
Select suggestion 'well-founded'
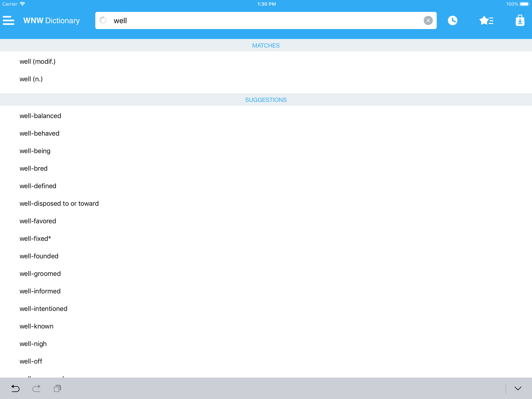click(266, 256)
